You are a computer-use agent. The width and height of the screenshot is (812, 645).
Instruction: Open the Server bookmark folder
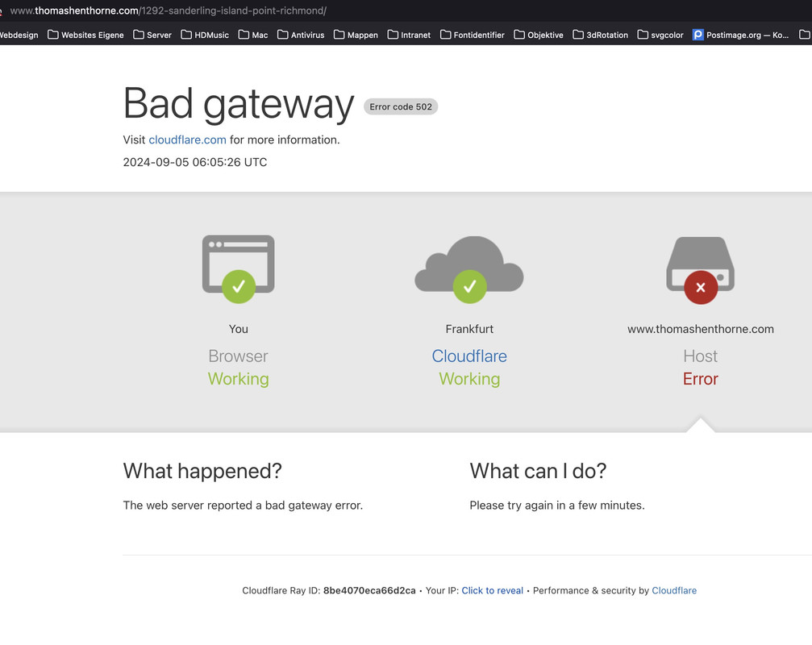[x=152, y=35]
